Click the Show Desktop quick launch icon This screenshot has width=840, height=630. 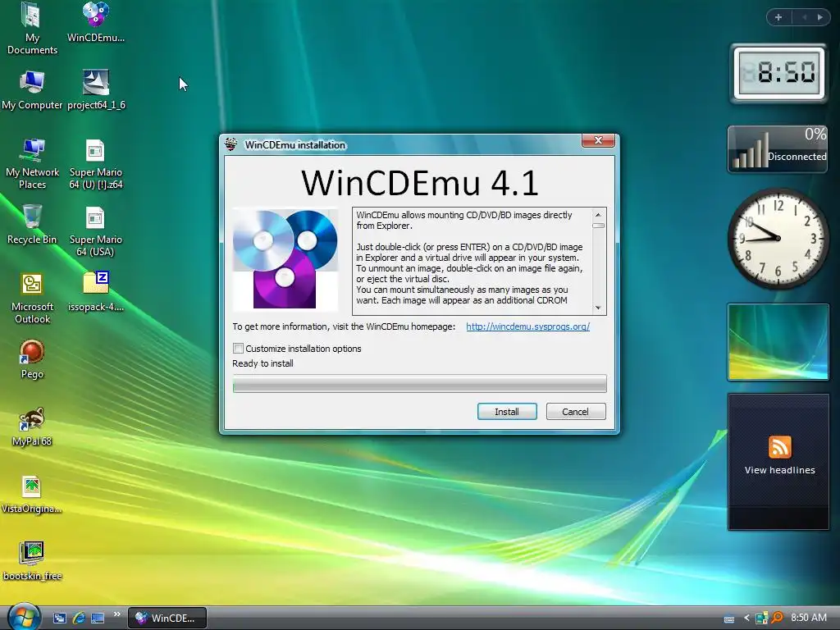click(59, 618)
